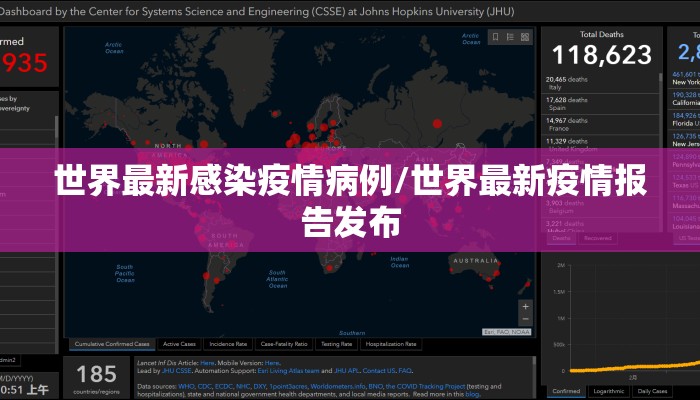Select the 20,465 deaths Italy row

point(600,83)
